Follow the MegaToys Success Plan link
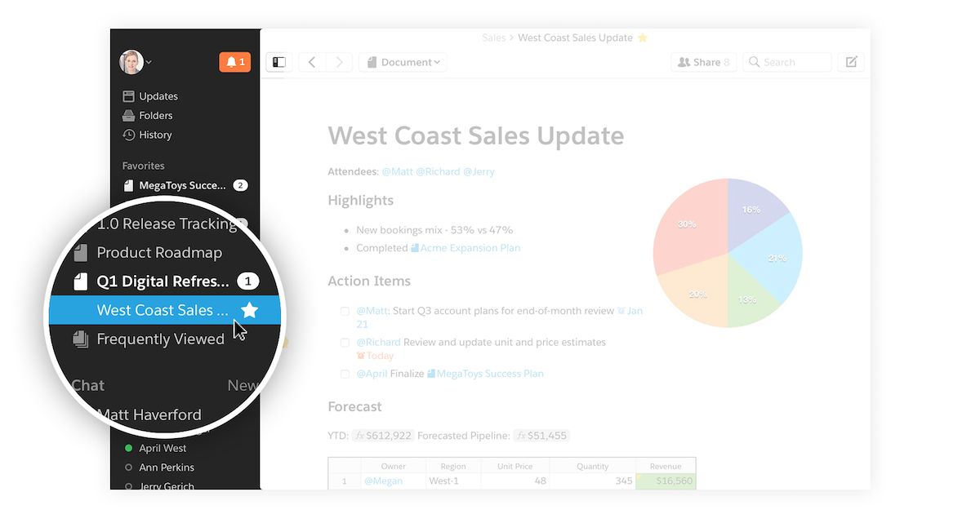This screenshot has width=980, height=514. coord(489,374)
